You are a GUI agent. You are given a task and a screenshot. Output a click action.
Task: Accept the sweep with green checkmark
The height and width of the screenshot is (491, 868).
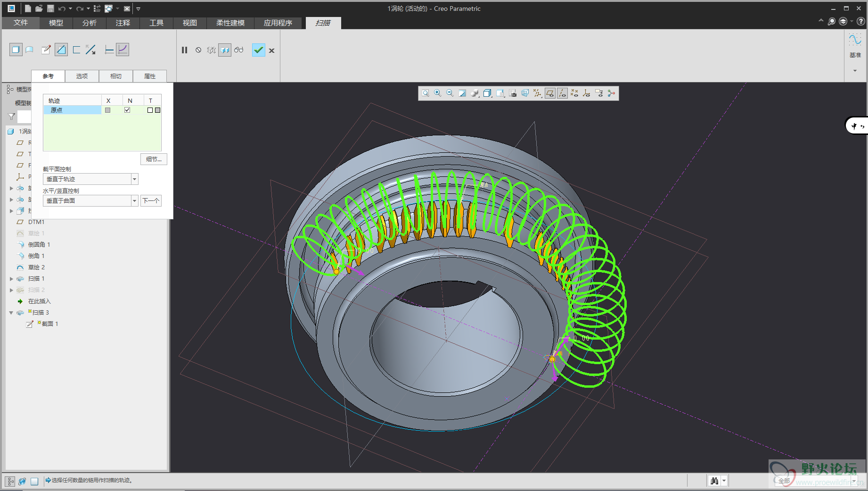(259, 50)
